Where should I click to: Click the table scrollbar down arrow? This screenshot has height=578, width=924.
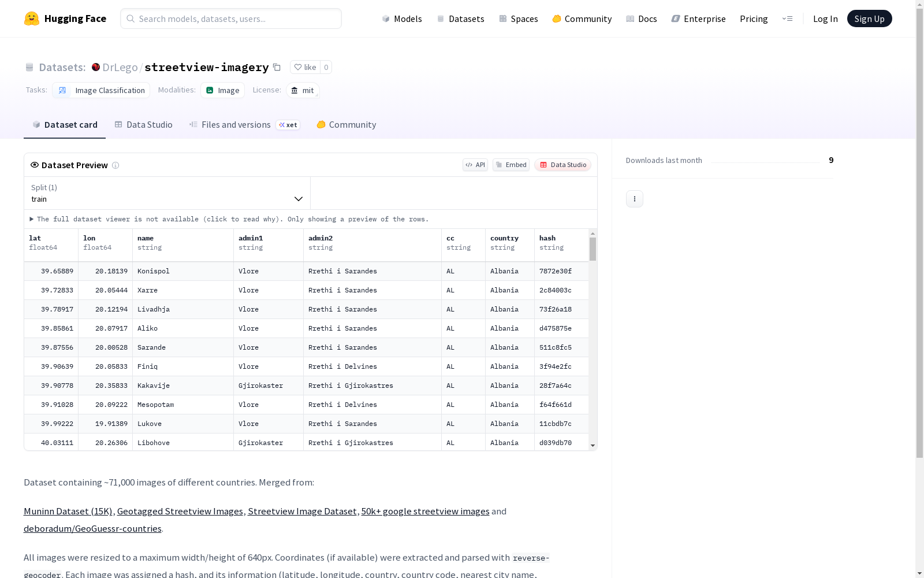tap(593, 446)
